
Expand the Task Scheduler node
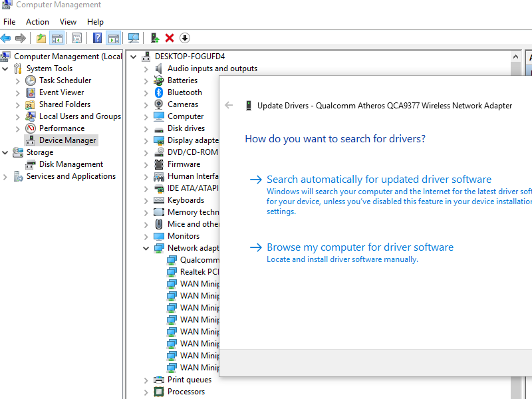[x=18, y=81]
